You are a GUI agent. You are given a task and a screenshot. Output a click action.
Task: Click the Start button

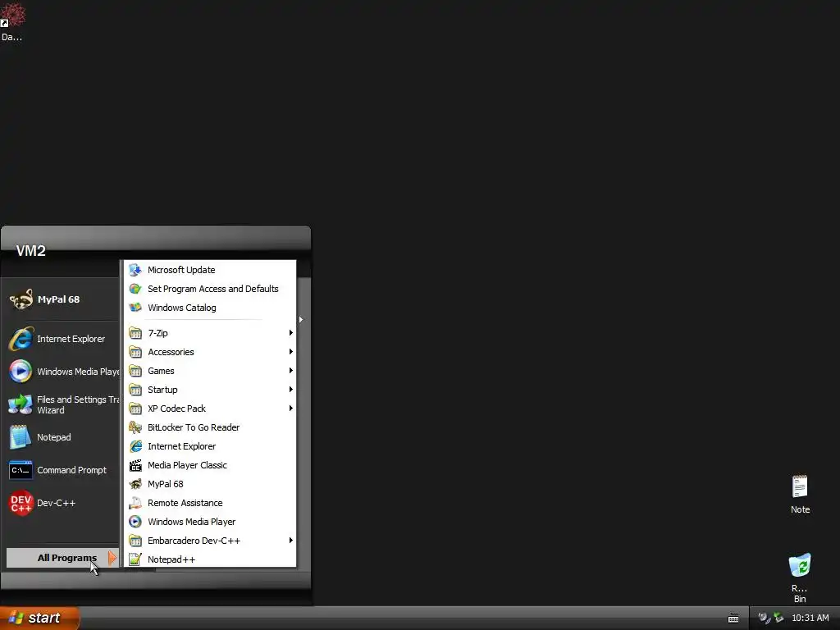39,618
